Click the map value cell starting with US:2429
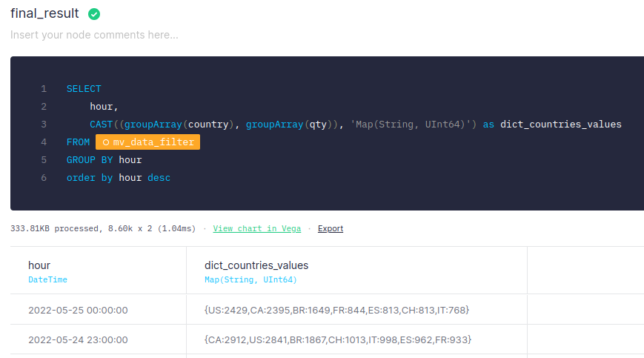The image size is (644, 358). pyautogui.click(x=336, y=310)
